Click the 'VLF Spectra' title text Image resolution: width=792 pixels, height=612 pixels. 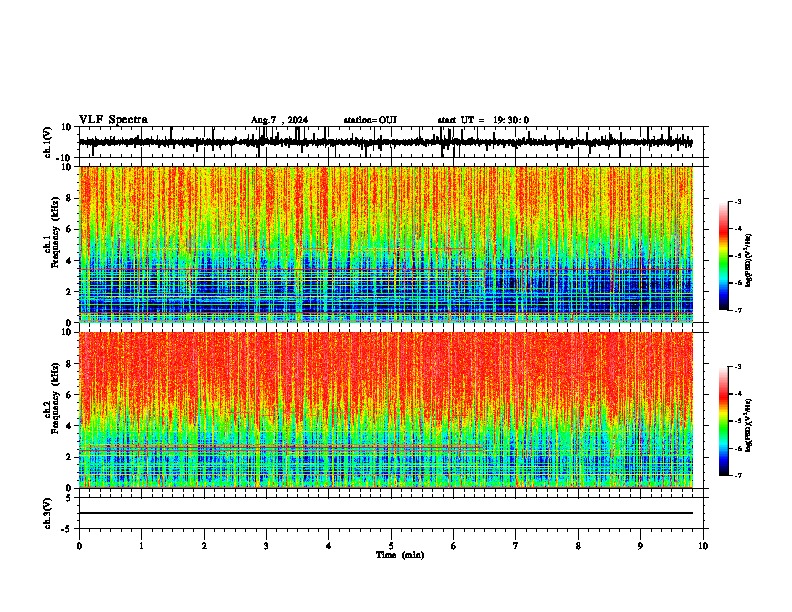113,120
